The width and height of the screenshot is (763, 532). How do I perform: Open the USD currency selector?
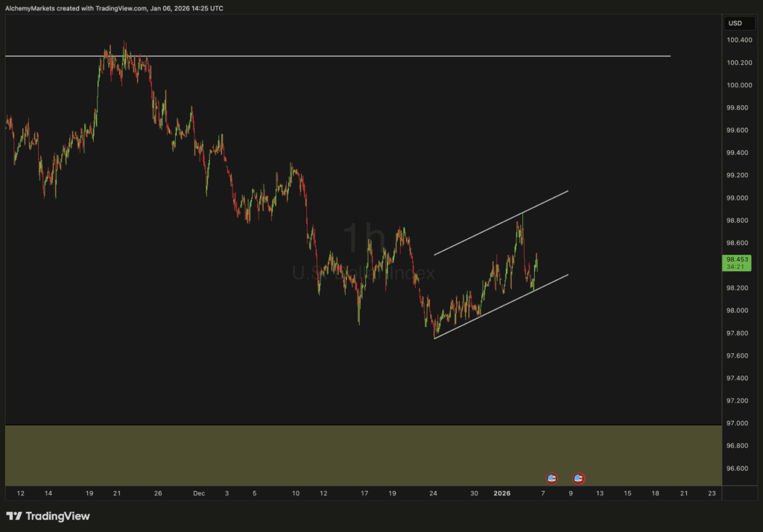click(734, 23)
